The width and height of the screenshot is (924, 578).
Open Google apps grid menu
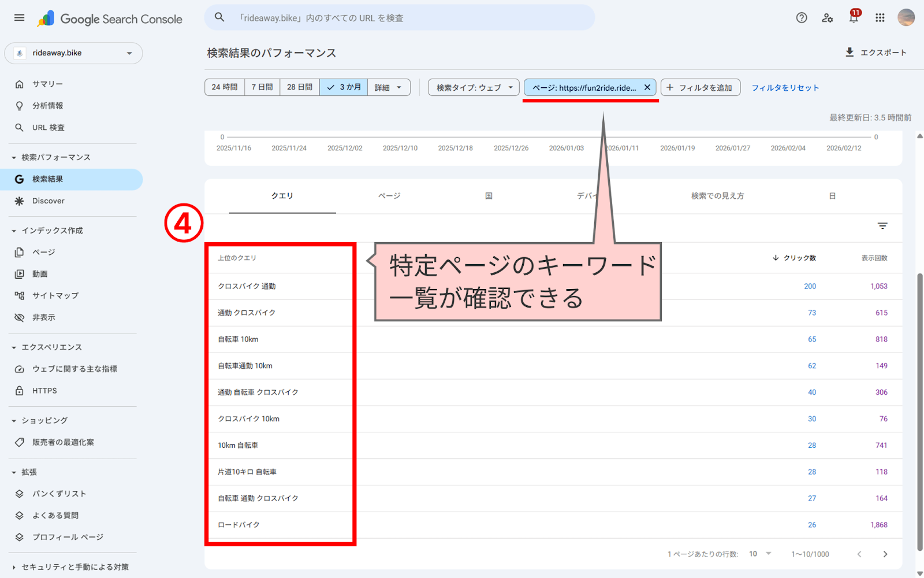click(880, 18)
